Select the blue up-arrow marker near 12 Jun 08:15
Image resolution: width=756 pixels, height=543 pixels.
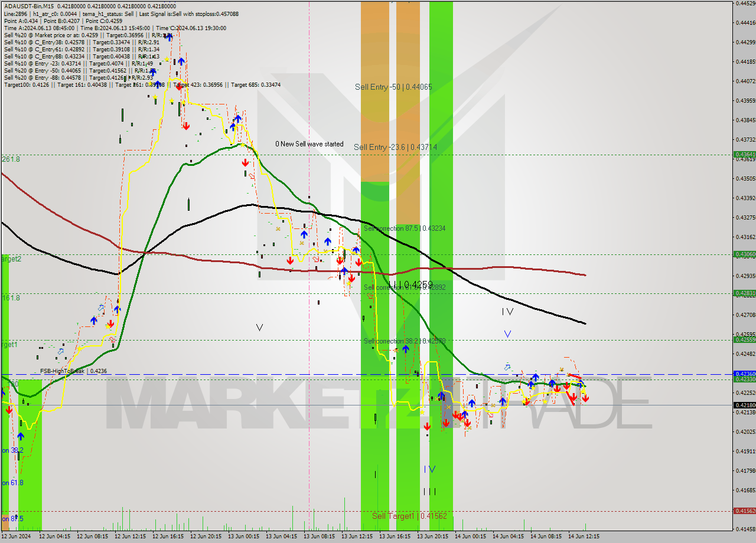(x=93, y=320)
